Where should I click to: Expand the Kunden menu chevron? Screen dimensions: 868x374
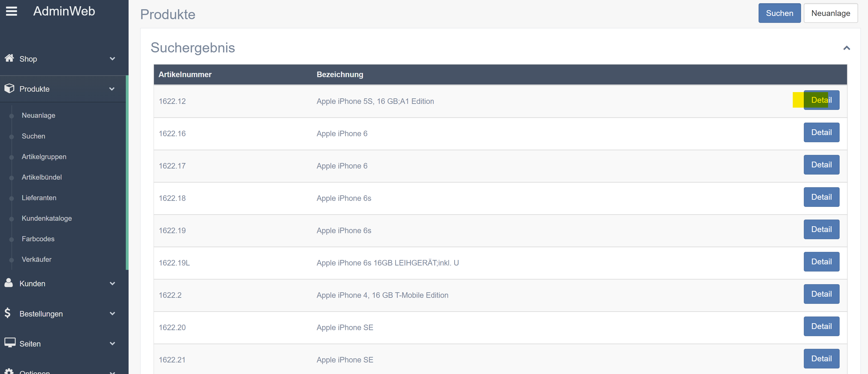click(113, 283)
